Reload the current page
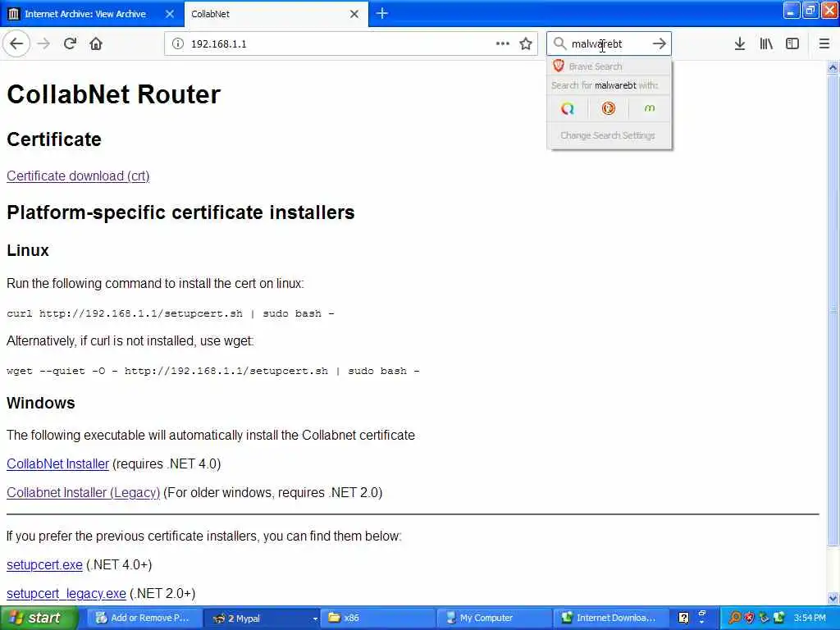This screenshot has height=630, width=840. click(x=71, y=43)
